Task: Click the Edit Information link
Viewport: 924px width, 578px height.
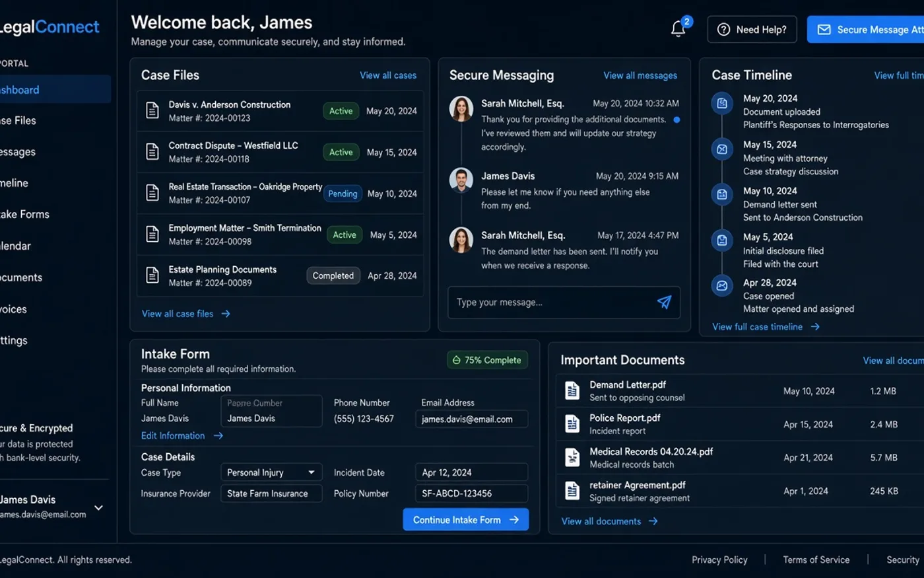Action: coord(182,436)
